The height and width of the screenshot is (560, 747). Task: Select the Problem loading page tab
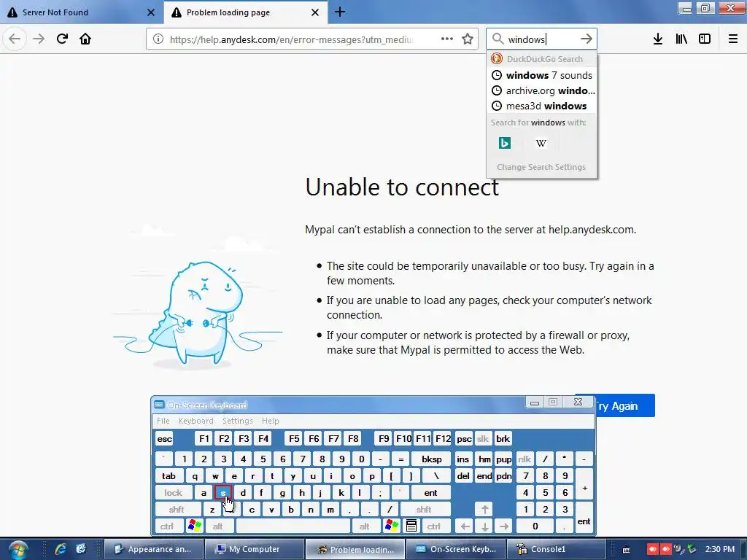(245, 12)
